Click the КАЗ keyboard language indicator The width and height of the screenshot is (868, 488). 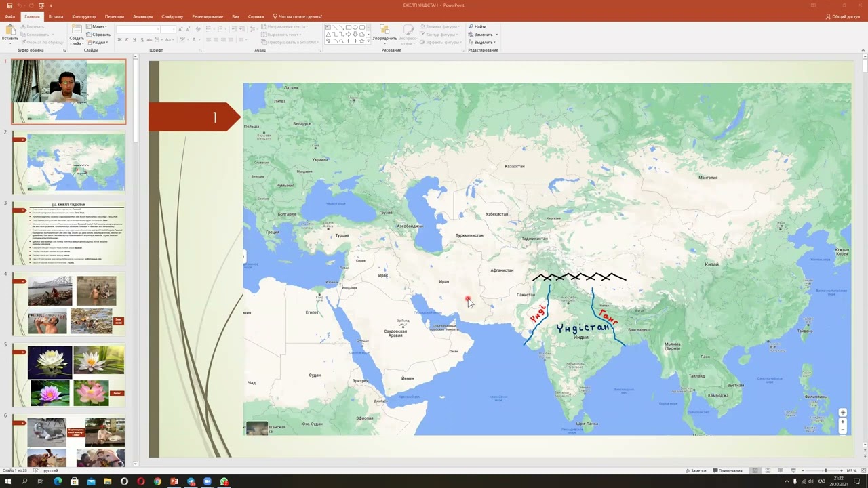coord(822,481)
